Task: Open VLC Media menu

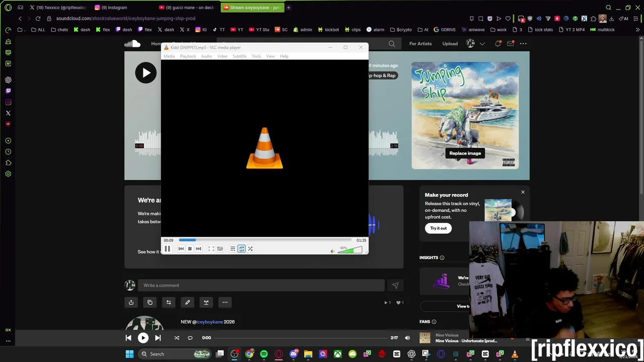Action: point(169,56)
